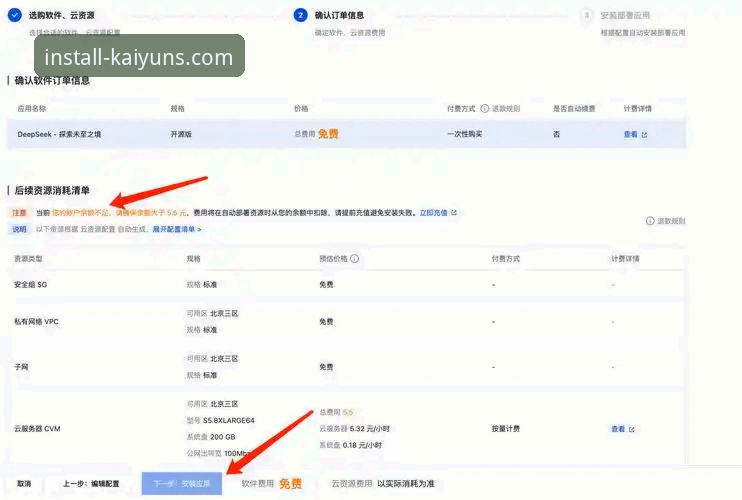Click 云服务器 5.32 元/小时 price

(354, 429)
